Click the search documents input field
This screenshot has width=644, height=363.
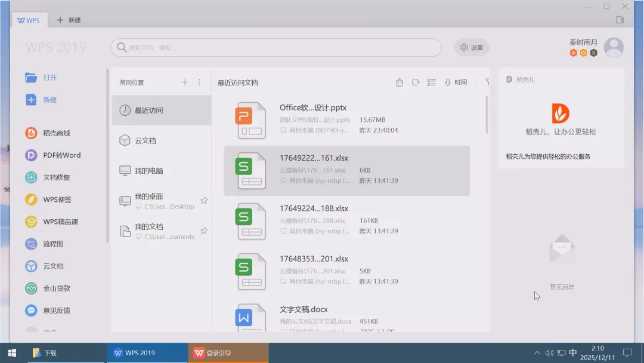(x=276, y=48)
